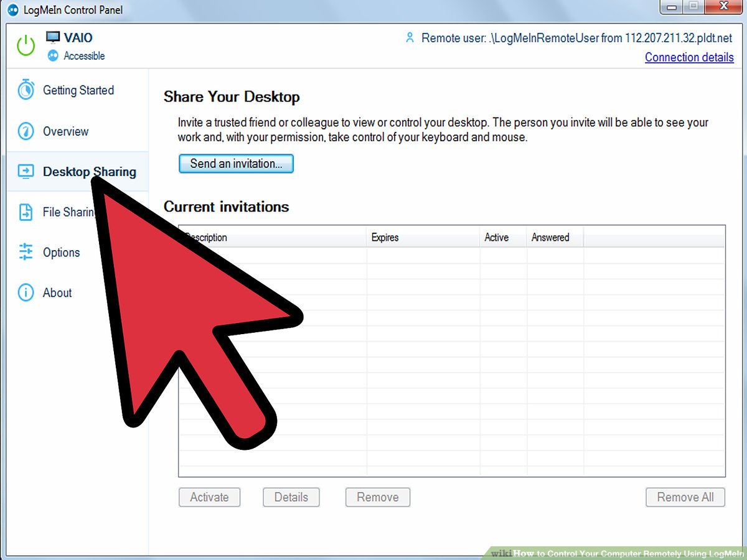Click the Activate invitation button
The width and height of the screenshot is (747, 560).
coord(209,497)
